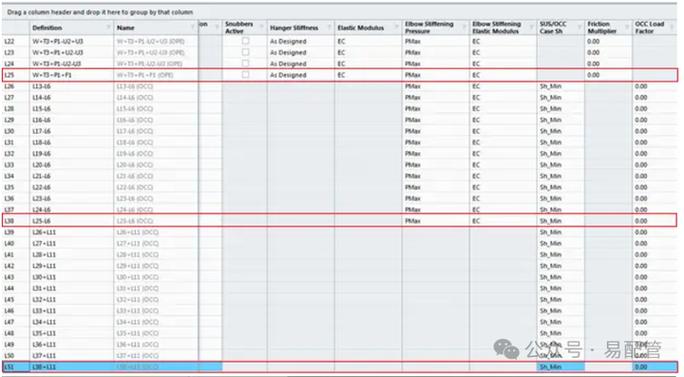Open Hanger Stiffness dropdown cell in row L25
Viewport: 684px width, 377px height.
coord(301,75)
